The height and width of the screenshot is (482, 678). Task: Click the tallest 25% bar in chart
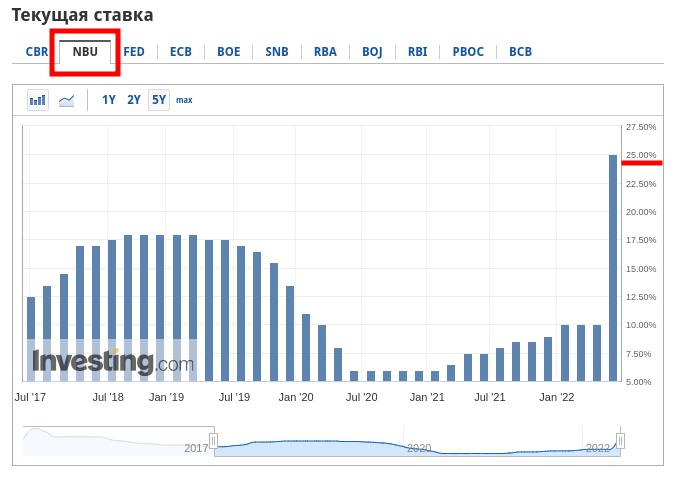(x=613, y=268)
